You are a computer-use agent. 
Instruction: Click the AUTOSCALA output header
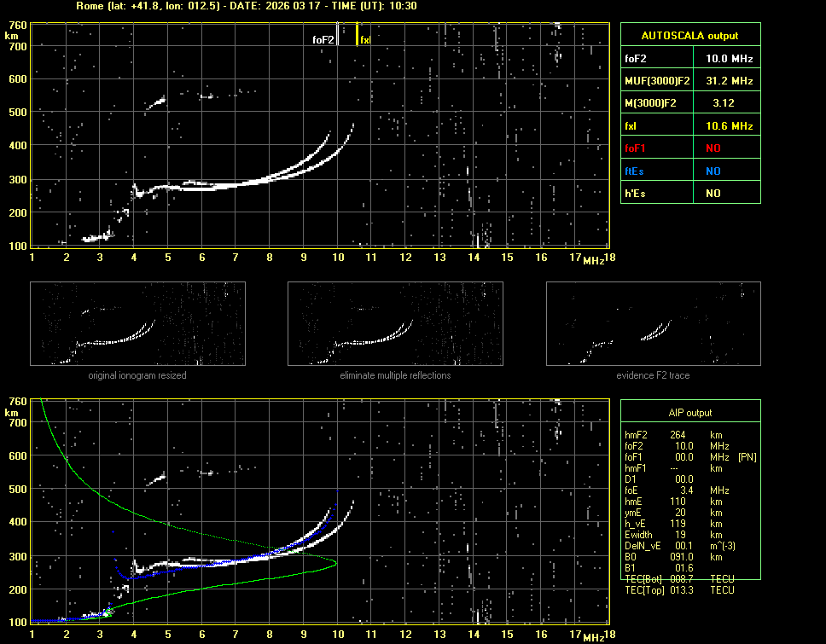point(689,36)
